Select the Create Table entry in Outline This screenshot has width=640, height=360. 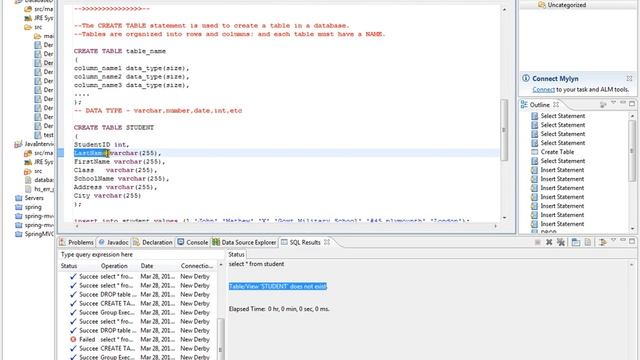coord(557,152)
